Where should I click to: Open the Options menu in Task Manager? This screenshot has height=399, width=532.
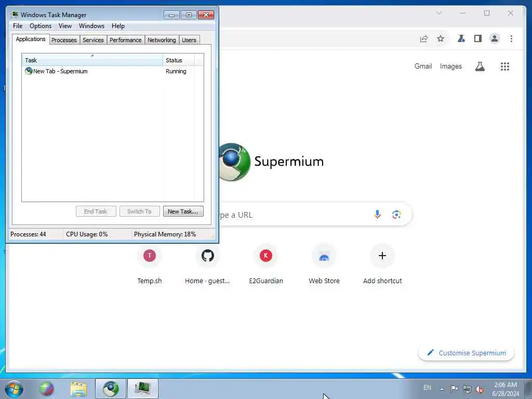tap(41, 26)
